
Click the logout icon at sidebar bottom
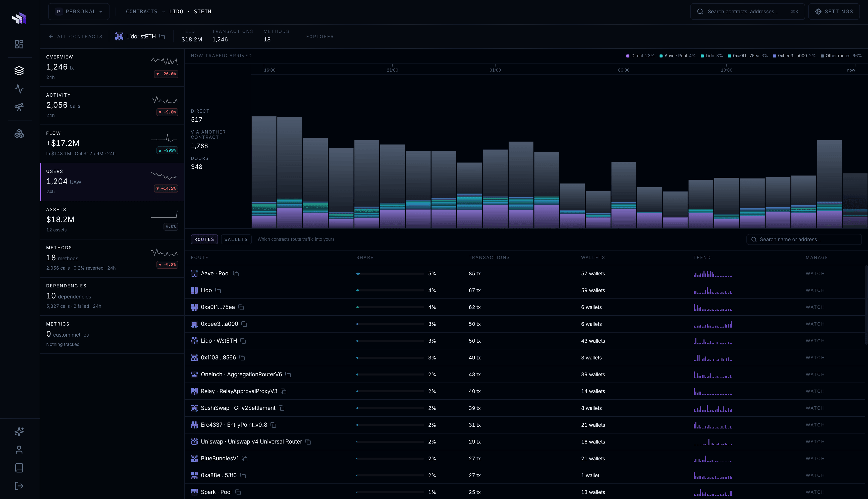click(x=19, y=486)
